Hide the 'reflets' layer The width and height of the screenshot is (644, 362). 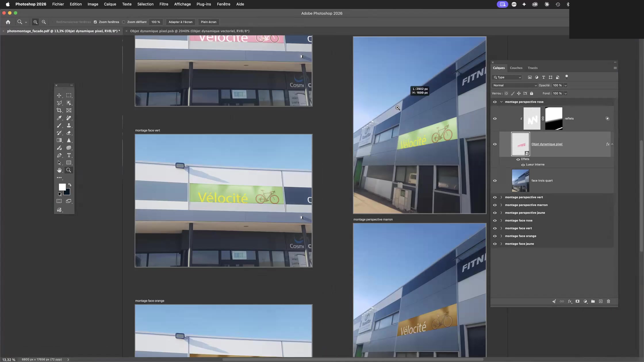[495, 119]
